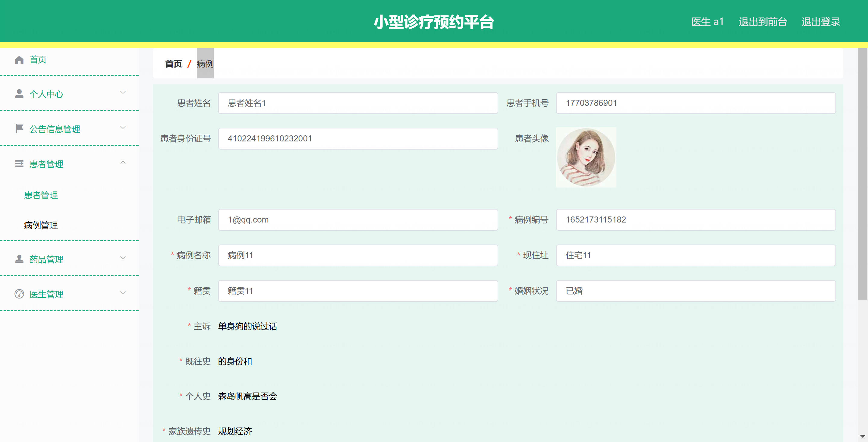
Task: Select the 病例管理 submenu item
Action: pos(41,225)
